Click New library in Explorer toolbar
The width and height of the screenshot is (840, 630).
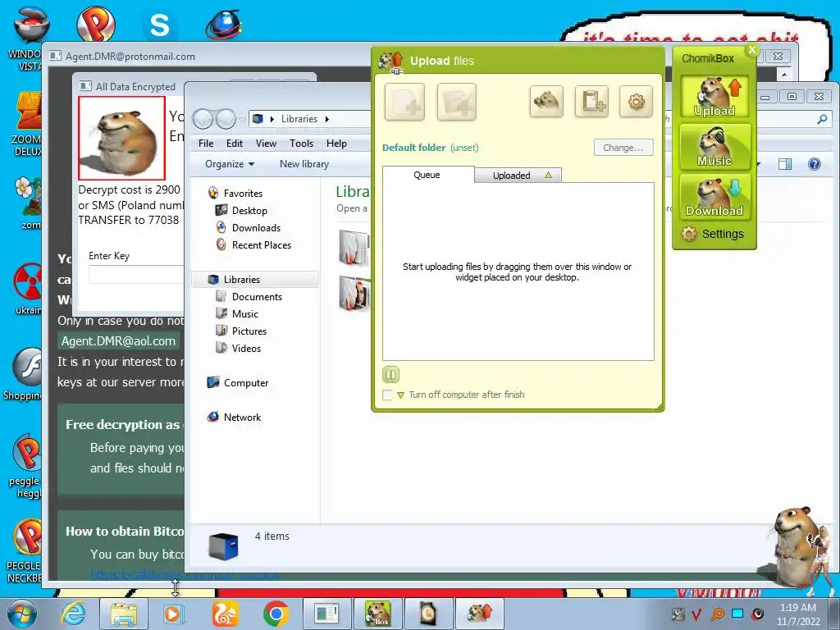304,164
